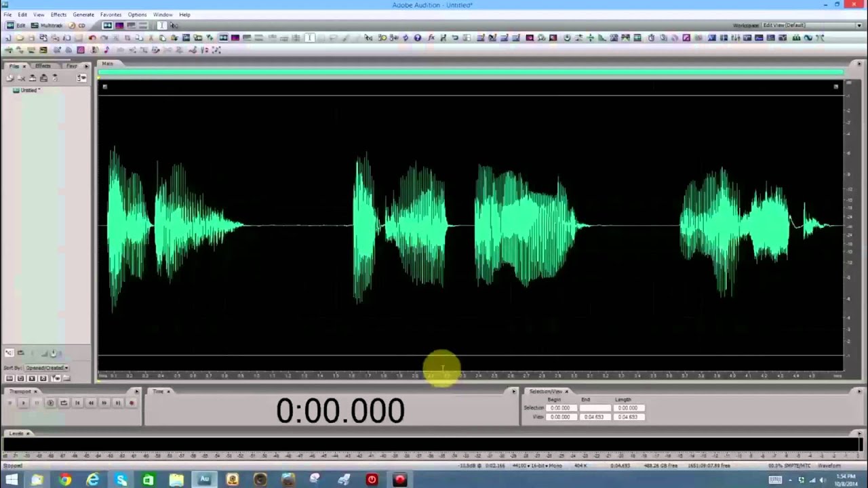The height and width of the screenshot is (488, 868).
Task: Toggle Loop playback in Transport
Action: point(64,403)
